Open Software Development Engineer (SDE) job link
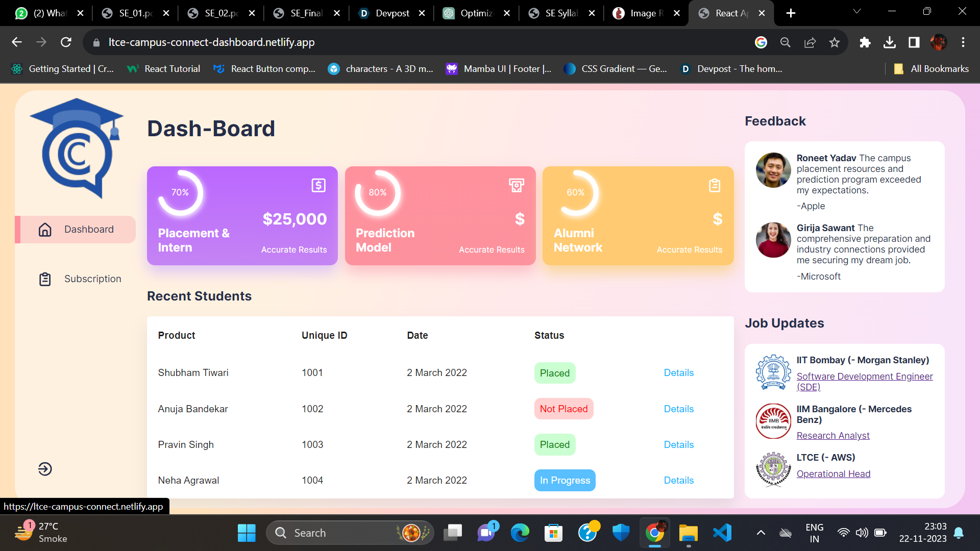The height and width of the screenshot is (551, 980). coord(864,381)
